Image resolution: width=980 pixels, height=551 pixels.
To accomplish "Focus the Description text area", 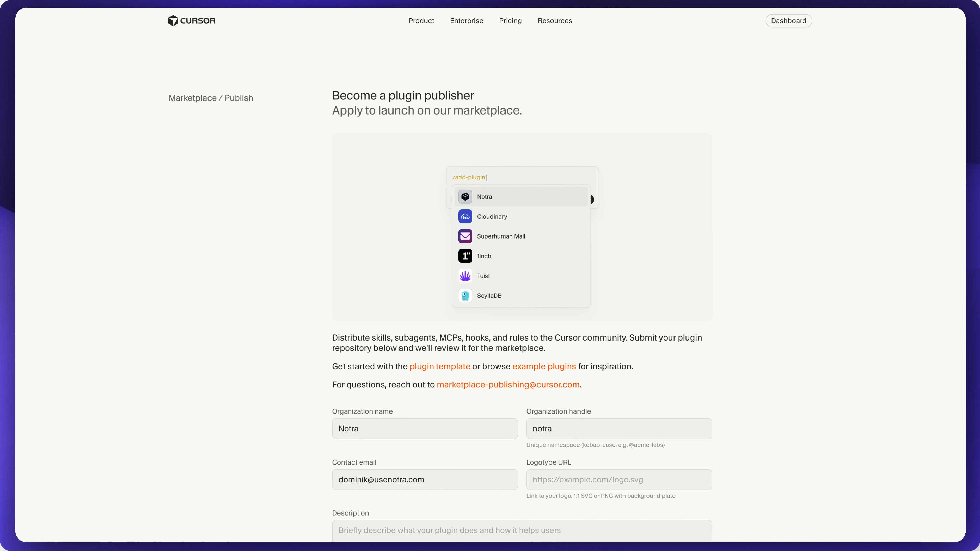I will [522, 531].
